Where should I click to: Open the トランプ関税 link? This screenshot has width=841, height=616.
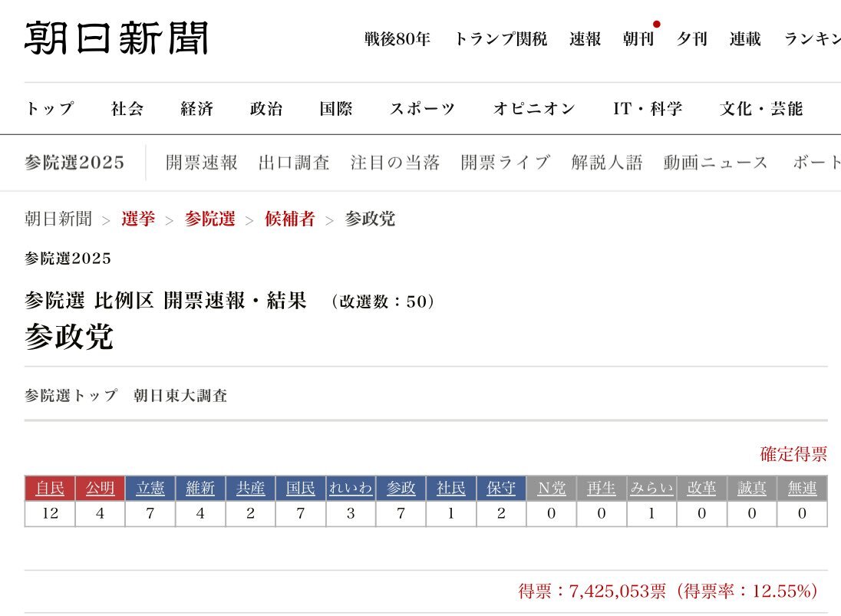pyautogui.click(x=500, y=38)
